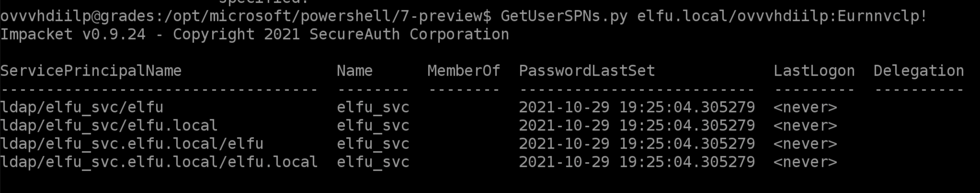Click the last row's <never> logon value
The height and width of the screenshot is (193, 980).
(805, 162)
